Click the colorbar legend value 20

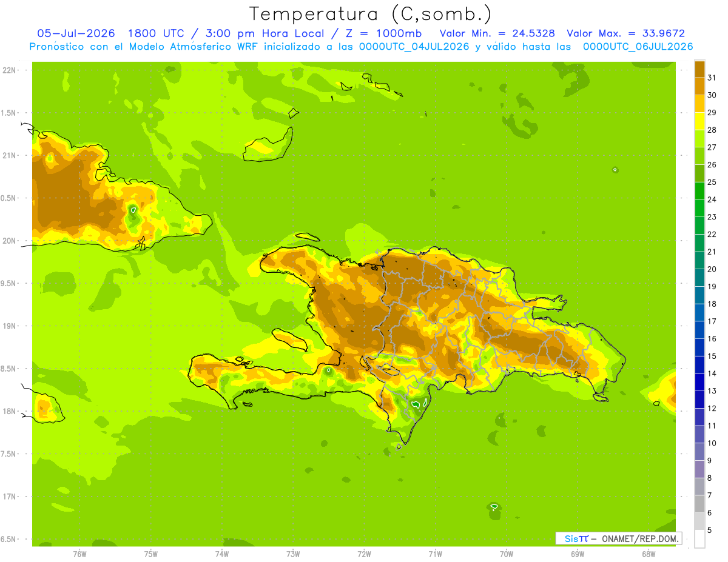712,269
